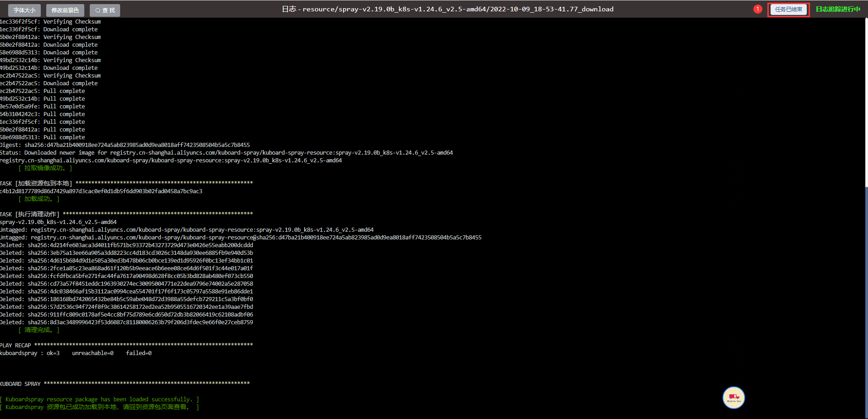Select the line '58e6988d5313: Pull complete'
The width and height of the screenshot is (868, 419).
(x=43, y=137)
